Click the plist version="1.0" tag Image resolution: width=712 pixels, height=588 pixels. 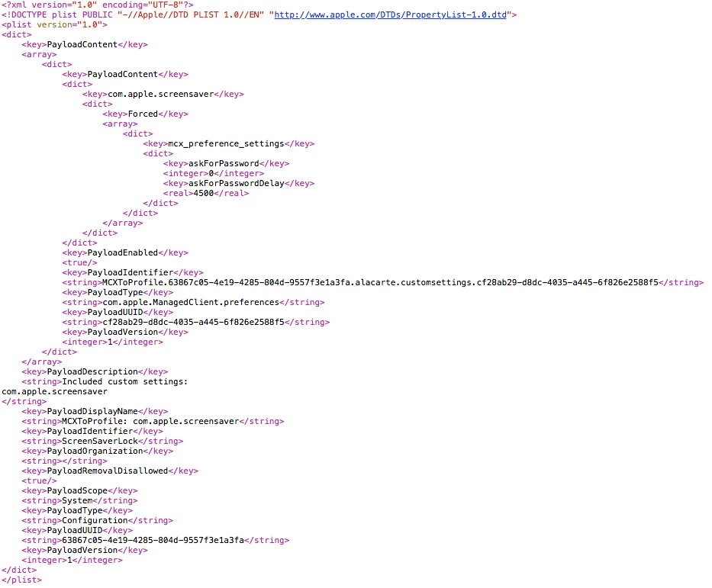coord(54,24)
